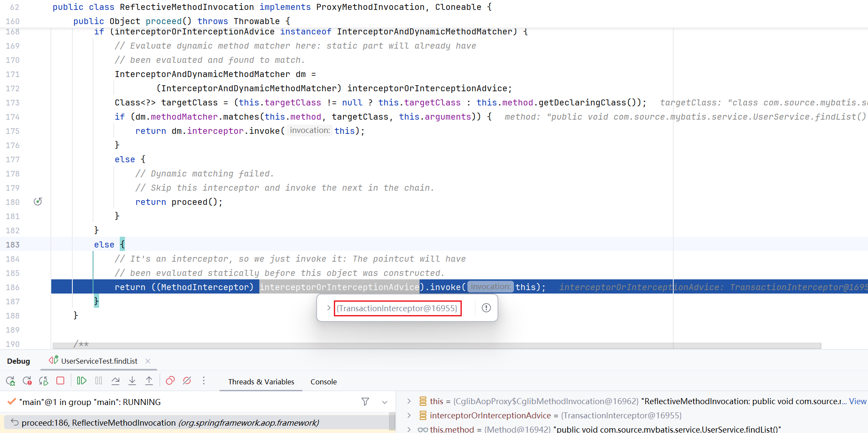Screen dimensions: 868x433
Task: Click the TransactionInterceptor@16955 value in popup
Action: 397,308
